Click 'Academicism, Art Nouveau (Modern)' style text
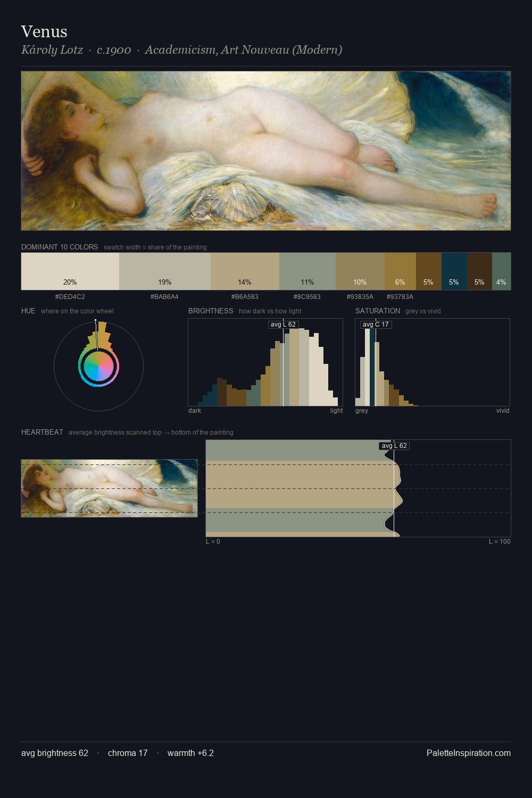 [x=243, y=50]
